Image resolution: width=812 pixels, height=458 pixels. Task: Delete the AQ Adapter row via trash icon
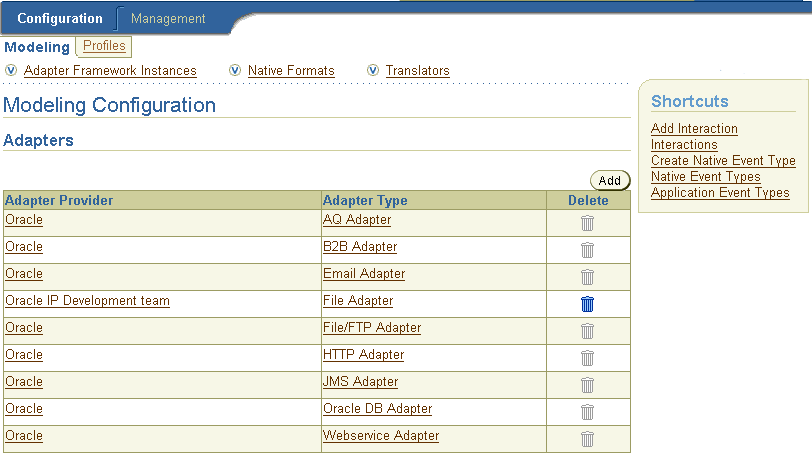(587, 223)
